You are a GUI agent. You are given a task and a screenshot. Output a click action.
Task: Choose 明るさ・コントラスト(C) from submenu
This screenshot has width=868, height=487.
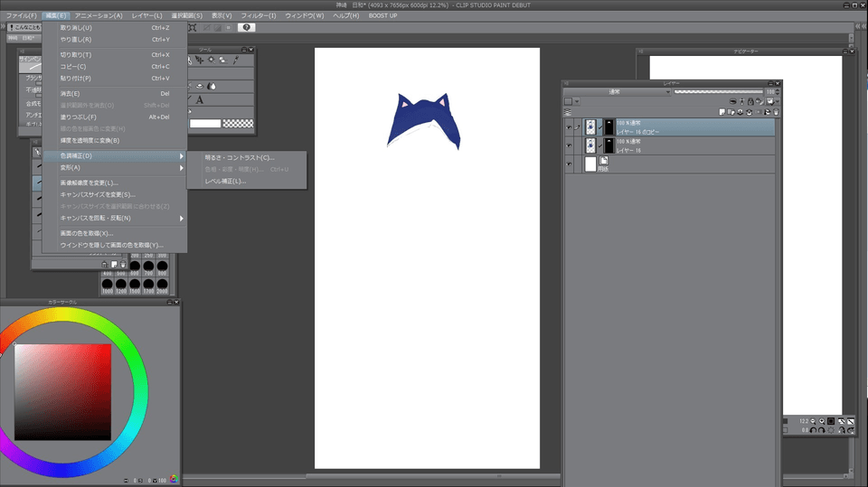point(239,157)
